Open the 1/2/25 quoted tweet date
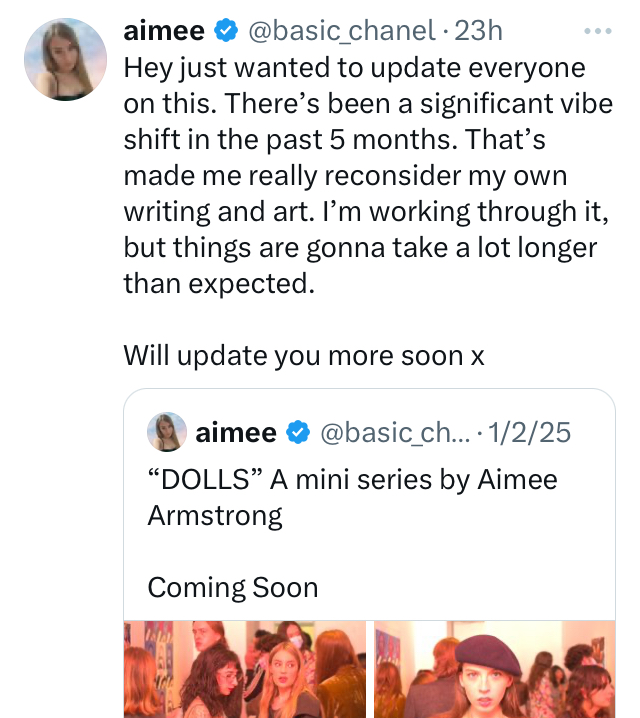Screen dimensions: 640x718 tap(529, 432)
